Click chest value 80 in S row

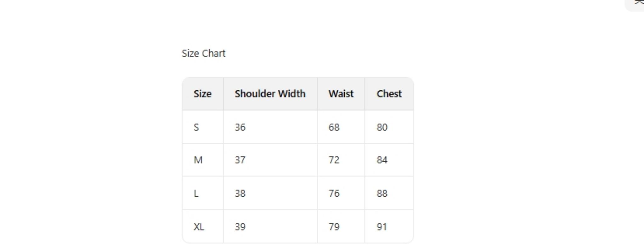point(382,127)
